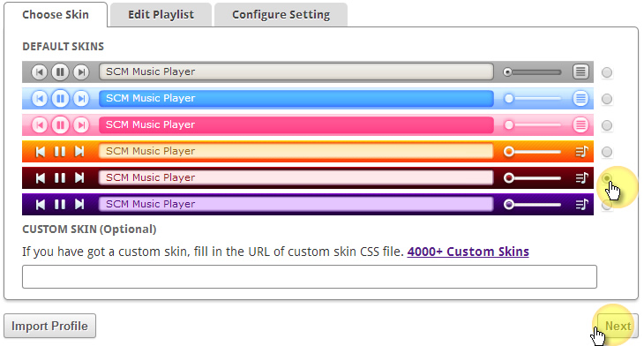Click orange skin SCM Music Player title
Screen dimensions: 644x346
point(150,151)
